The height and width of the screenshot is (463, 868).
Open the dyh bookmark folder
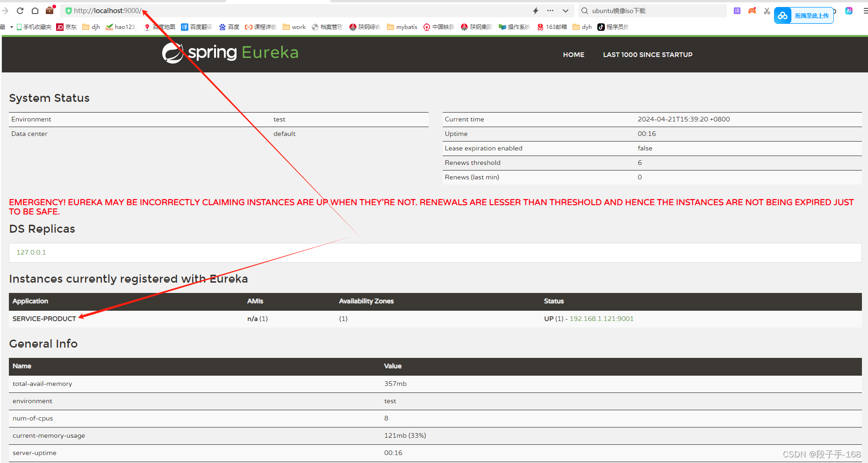(582, 27)
